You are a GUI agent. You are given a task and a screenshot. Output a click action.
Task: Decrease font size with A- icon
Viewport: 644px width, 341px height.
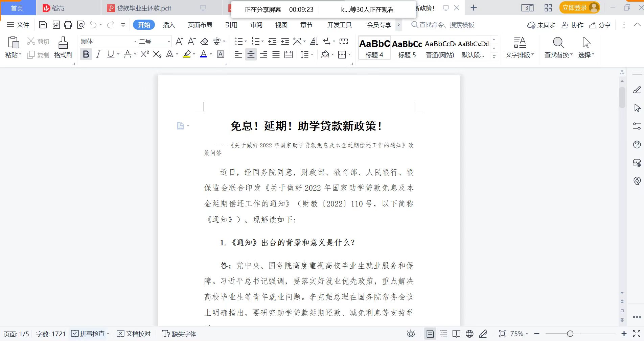[x=192, y=41]
